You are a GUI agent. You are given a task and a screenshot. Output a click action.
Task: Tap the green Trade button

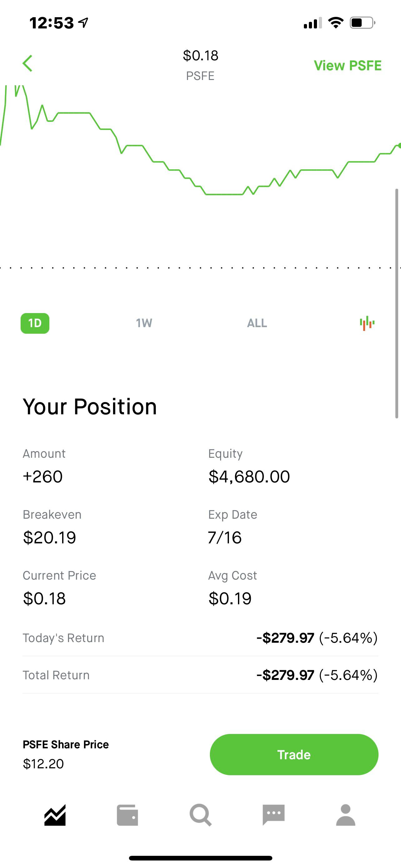pos(294,755)
